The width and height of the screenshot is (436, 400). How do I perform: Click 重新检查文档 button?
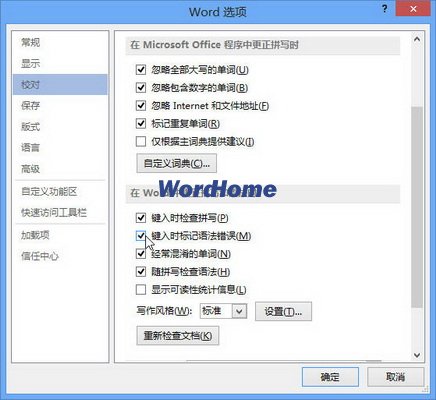pos(178,336)
